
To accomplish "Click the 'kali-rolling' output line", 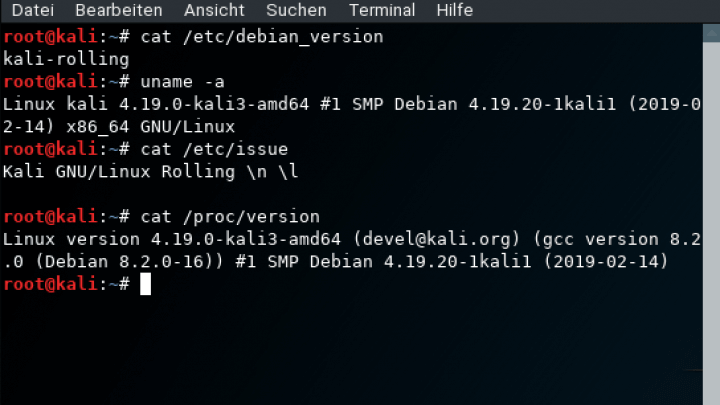I will click(x=66, y=59).
